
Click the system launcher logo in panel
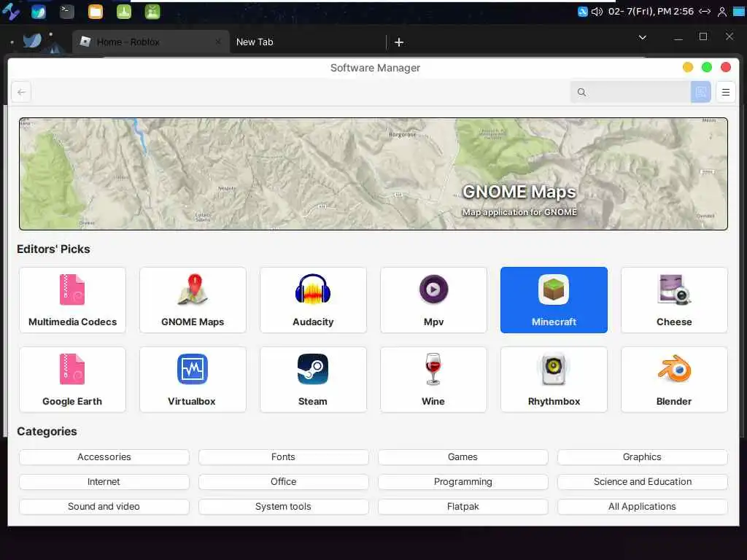tap(11, 12)
